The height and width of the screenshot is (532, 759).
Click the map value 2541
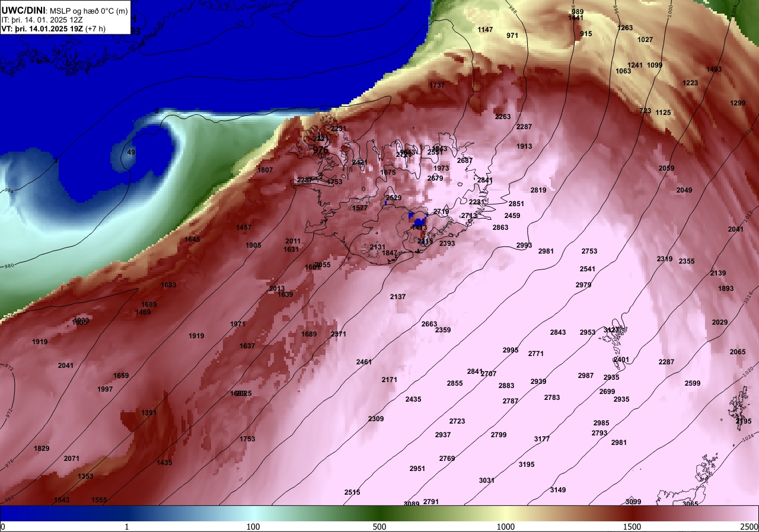pyautogui.click(x=588, y=269)
